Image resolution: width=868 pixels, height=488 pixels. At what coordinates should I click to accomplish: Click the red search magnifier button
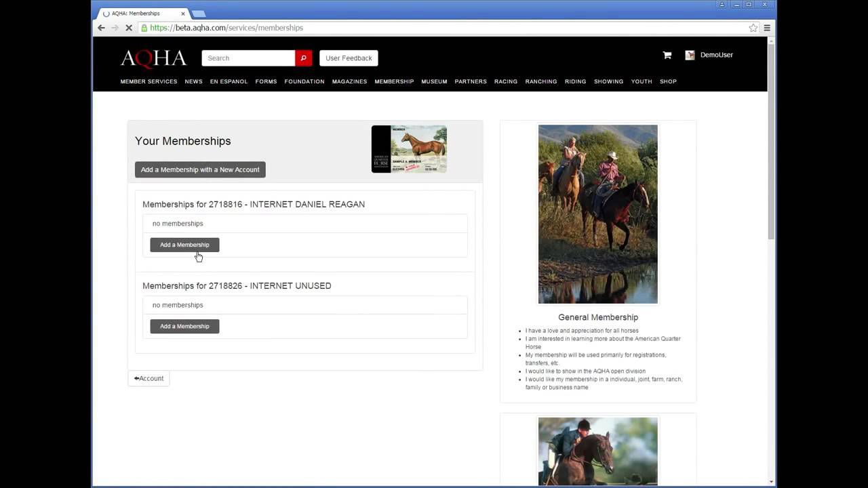pyautogui.click(x=303, y=58)
